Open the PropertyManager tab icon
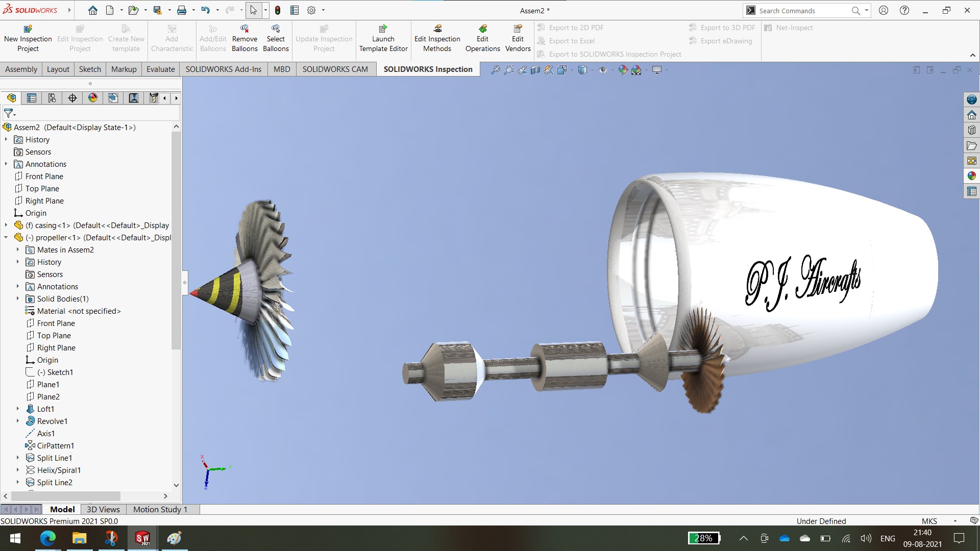980x551 pixels. 32,98
